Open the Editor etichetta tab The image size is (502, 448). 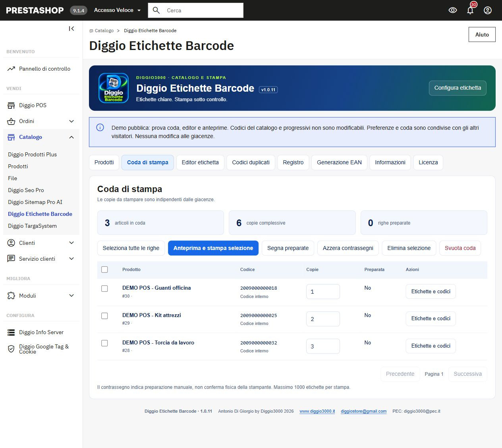click(x=200, y=162)
